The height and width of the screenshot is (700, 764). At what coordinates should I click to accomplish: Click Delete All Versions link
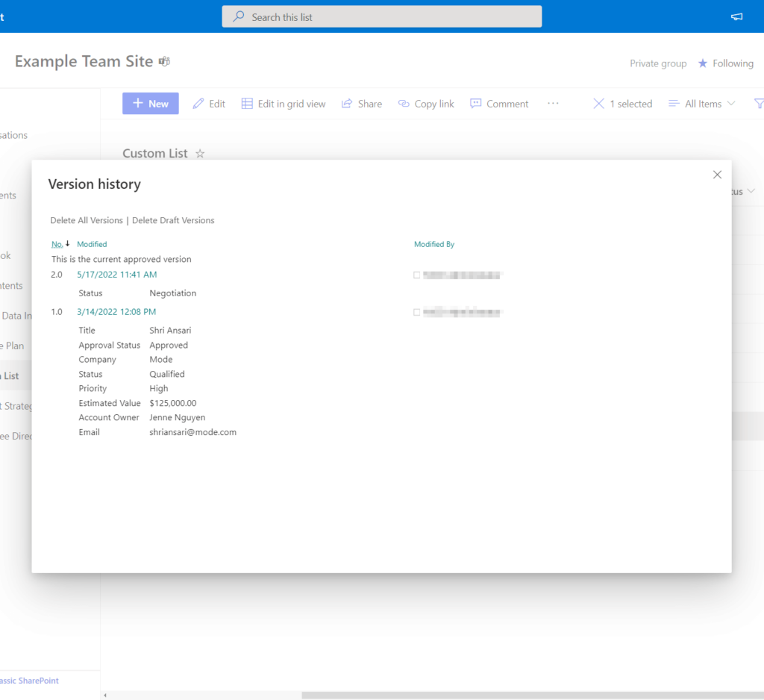coord(87,220)
